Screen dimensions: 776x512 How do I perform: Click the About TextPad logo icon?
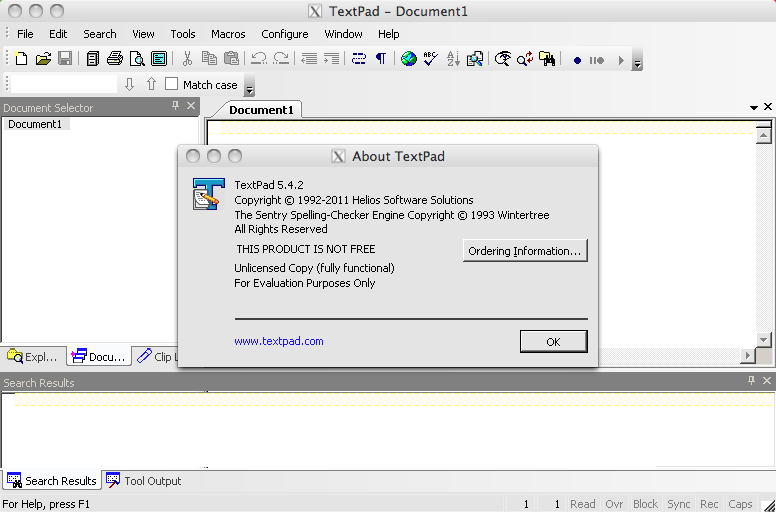[208, 194]
